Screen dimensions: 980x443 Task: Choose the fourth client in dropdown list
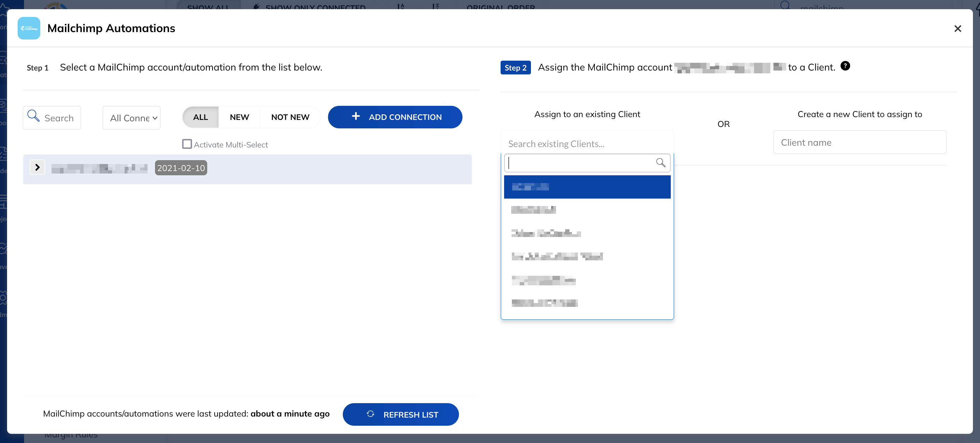tap(587, 256)
